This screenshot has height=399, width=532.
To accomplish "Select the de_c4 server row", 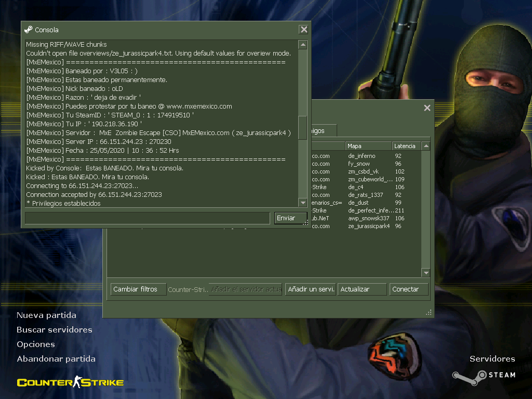I will click(366, 187).
